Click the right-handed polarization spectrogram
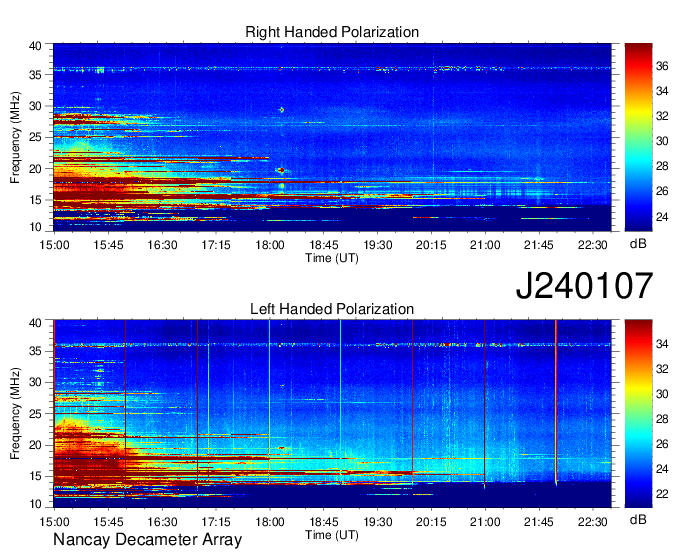680x552 pixels. [332, 137]
